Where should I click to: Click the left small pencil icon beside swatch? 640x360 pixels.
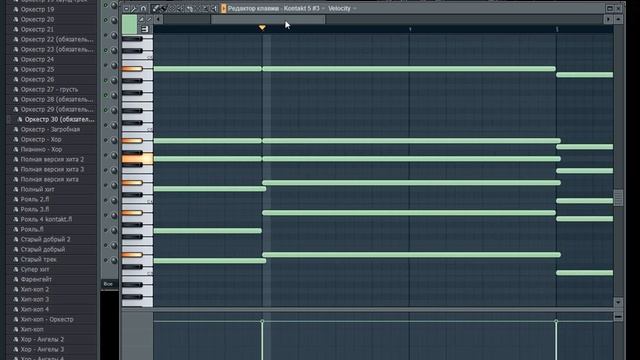(x=141, y=19)
